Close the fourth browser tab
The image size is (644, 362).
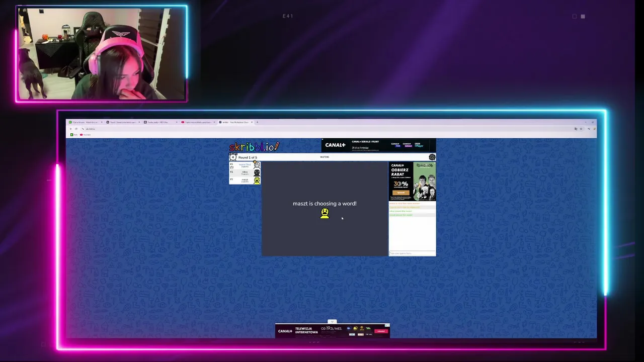point(214,122)
